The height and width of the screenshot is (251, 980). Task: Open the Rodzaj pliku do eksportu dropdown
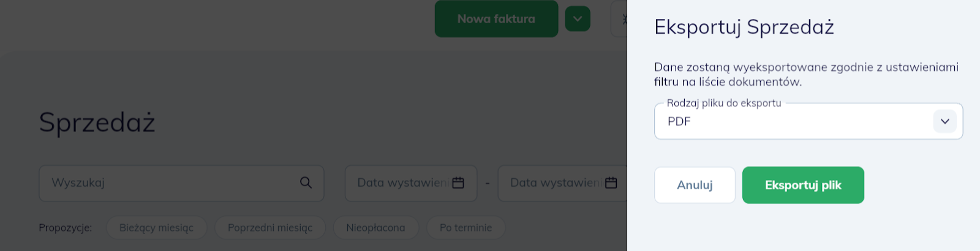pyautogui.click(x=809, y=121)
